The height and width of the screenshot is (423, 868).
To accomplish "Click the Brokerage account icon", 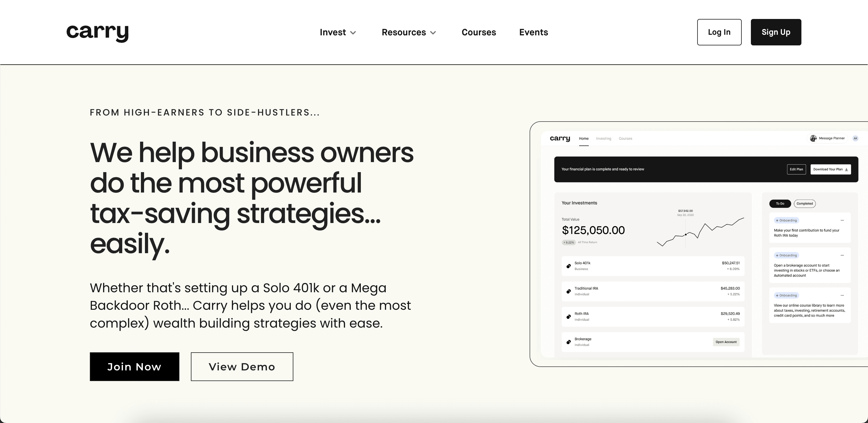I will click(568, 342).
